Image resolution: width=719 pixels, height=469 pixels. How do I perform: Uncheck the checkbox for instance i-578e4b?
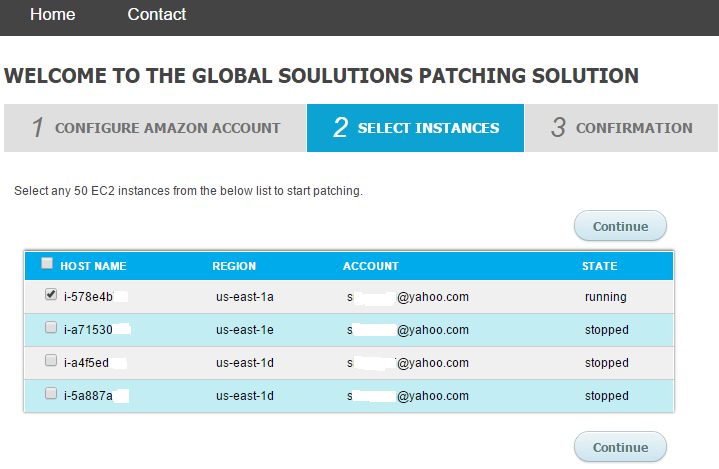[x=51, y=295]
